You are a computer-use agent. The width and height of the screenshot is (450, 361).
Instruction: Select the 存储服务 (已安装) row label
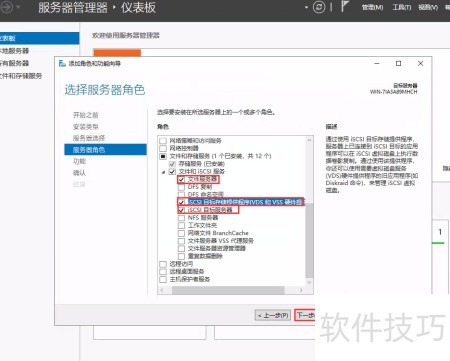click(x=202, y=164)
